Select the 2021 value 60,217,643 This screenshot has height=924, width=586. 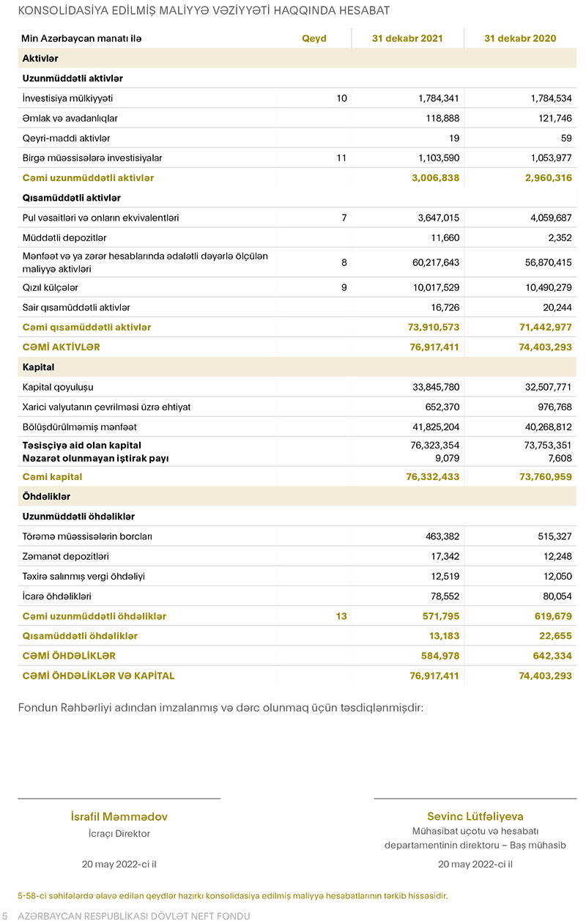tap(431, 262)
